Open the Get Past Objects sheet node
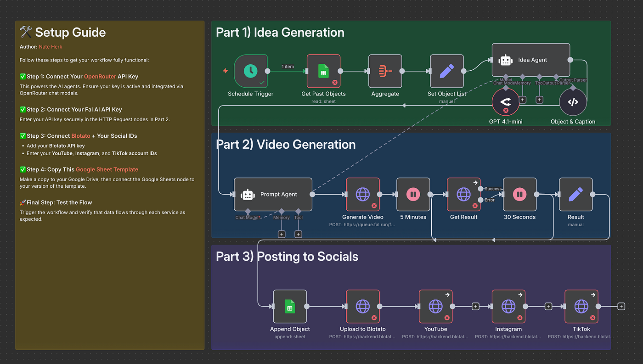Viewport: 643px width, 364px height. [323, 71]
